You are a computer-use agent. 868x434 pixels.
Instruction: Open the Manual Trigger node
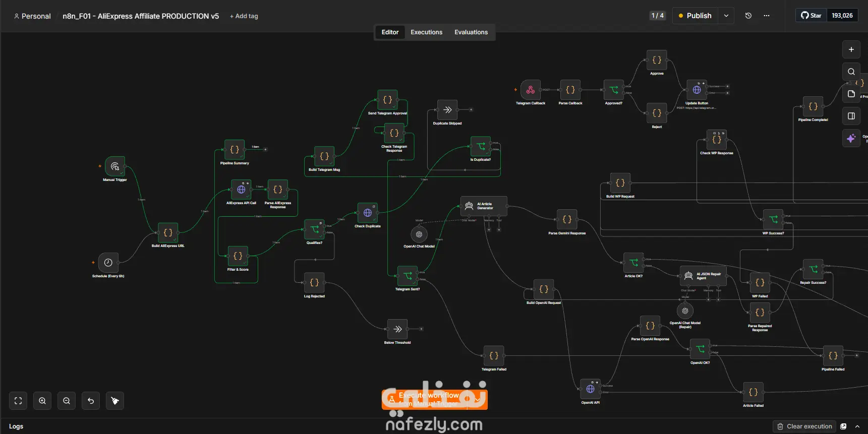click(x=115, y=166)
